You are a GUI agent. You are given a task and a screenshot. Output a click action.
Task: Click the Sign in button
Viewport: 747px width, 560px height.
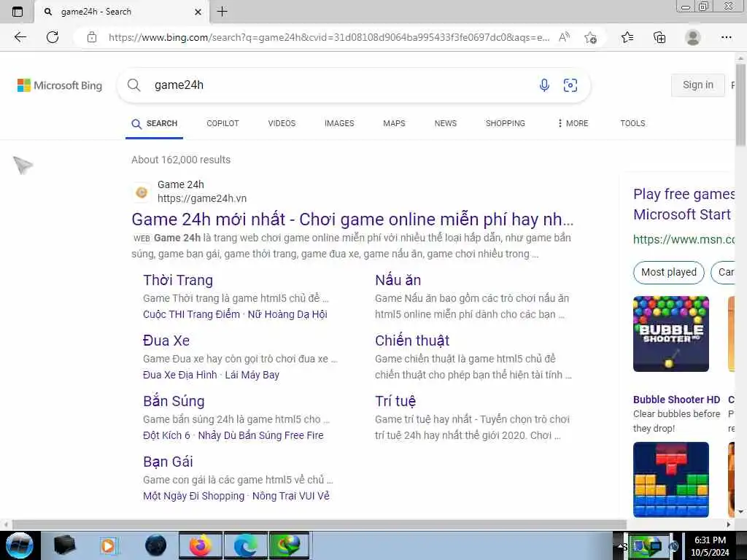[x=698, y=85]
